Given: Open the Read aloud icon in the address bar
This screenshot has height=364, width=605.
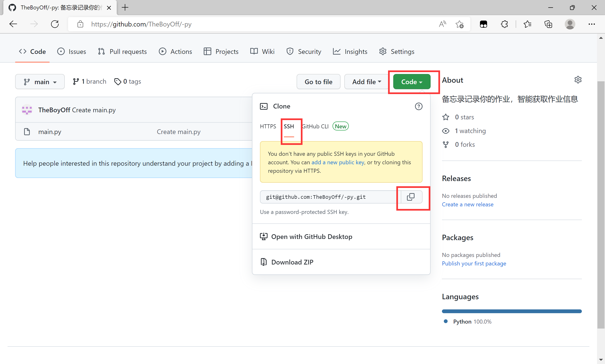Looking at the screenshot, I should (442, 24).
